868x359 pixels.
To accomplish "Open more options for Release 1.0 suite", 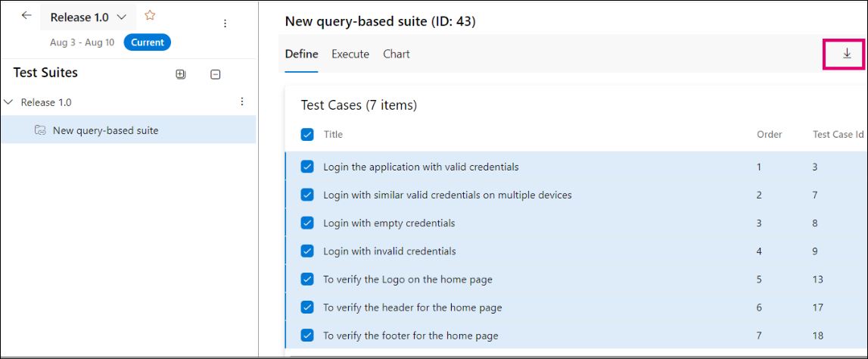I will click(242, 101).
